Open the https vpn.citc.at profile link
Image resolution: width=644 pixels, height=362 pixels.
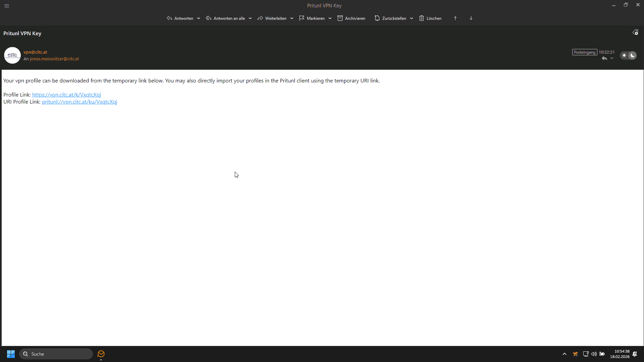pyautogui.click(x=66, y=95)
